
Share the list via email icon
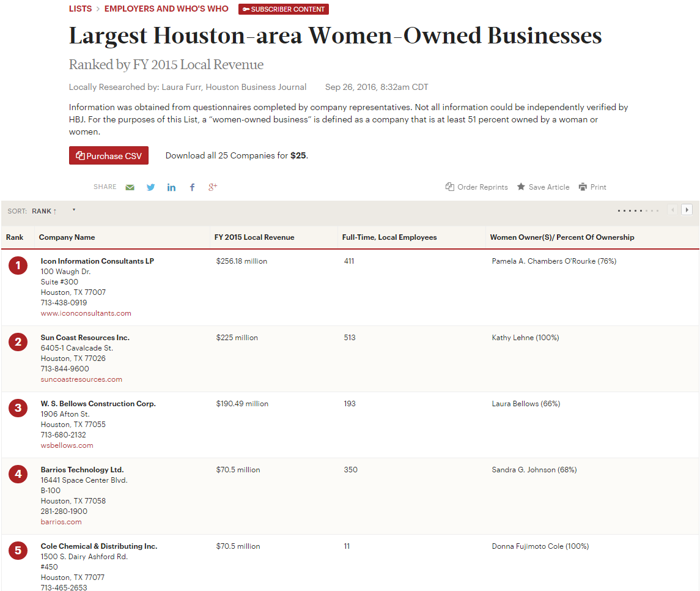point(130,187)
